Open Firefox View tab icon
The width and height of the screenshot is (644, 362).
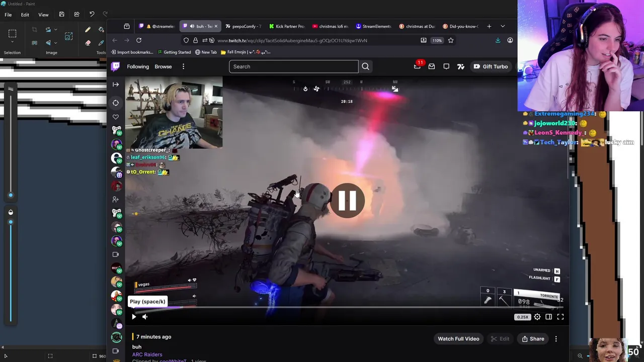tap(126, 26)
